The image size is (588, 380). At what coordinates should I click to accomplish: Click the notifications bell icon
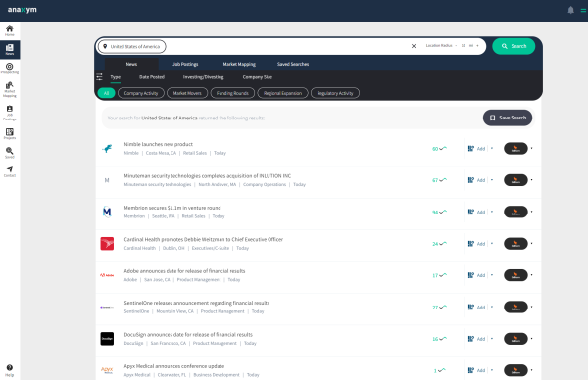tap(570, 10)
